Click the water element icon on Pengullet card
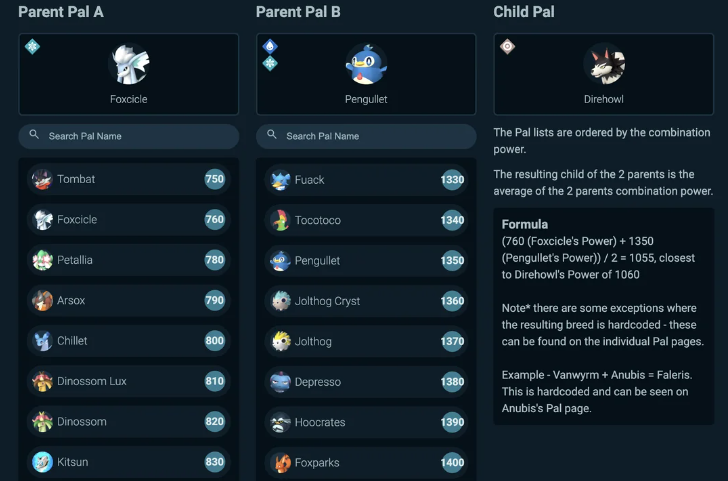 [270, 46]
